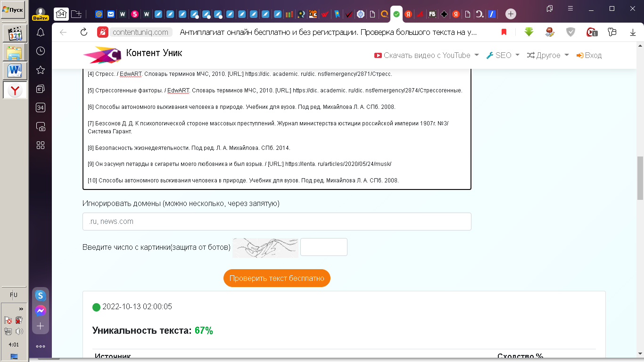Follow the "Вход" login link

tap(589, 55)
